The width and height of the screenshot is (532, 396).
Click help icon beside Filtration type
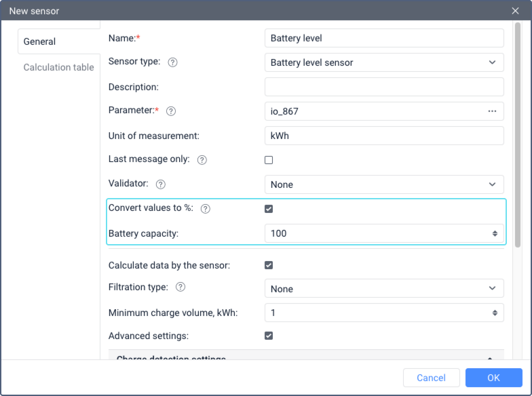click(x=180, y=288)
